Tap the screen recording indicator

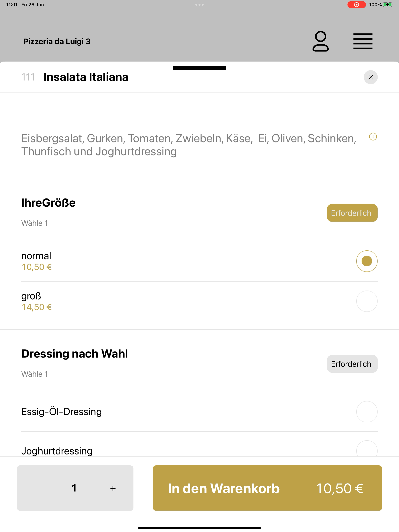click(356, 4)
